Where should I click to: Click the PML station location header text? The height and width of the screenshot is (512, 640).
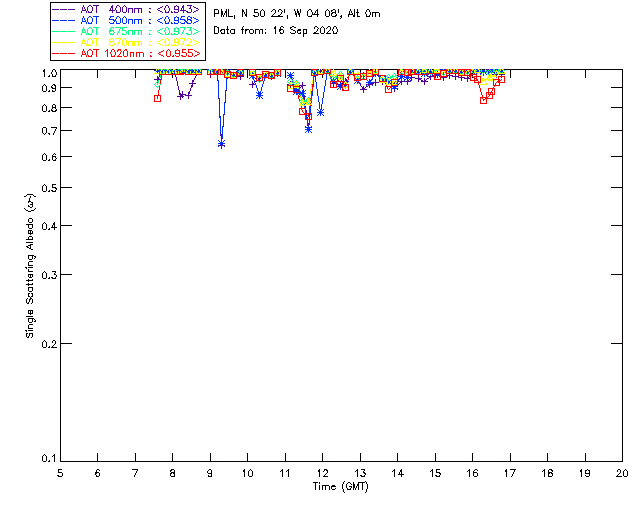297,14
